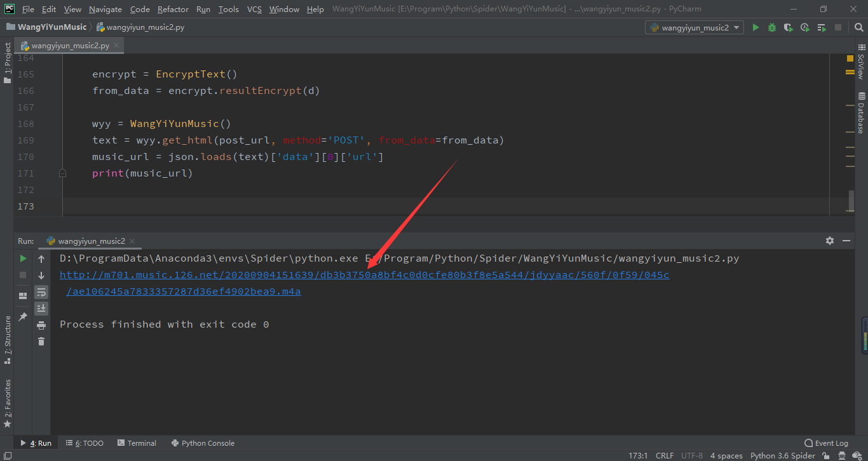
Task: Go to line via 173:1 indicator
Action: 638,455
